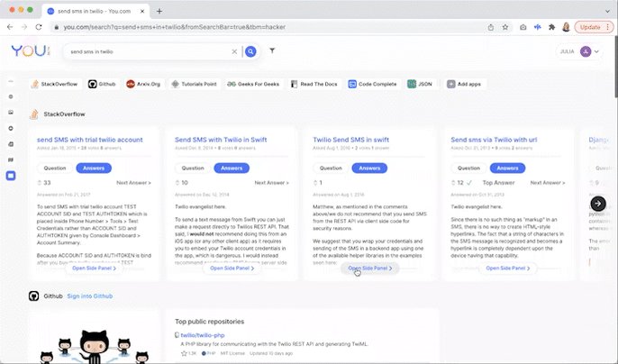This screenshot has width=618, height=364.
Task: Select Answers on 'Twilio in Swift' card
Action: click(232, 168)
